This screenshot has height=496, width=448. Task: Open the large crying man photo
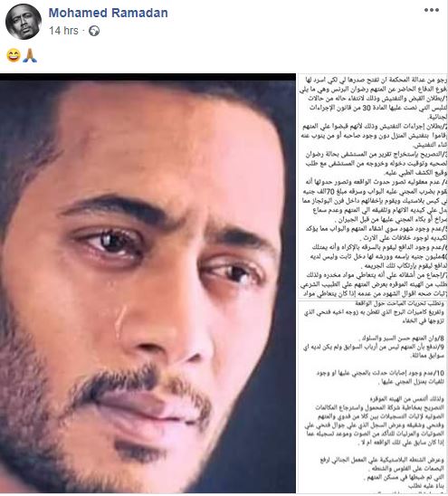[x=148, y=283]
